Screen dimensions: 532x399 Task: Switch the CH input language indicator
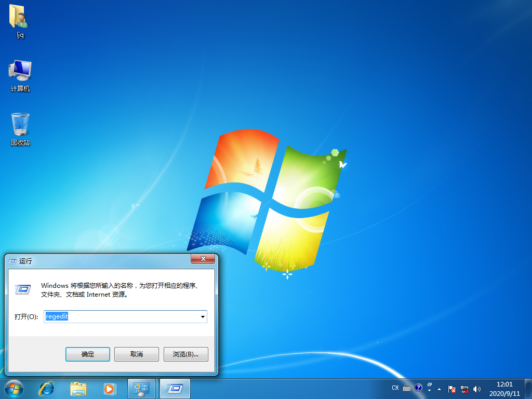pyautogui.click(x=395, y=388)
